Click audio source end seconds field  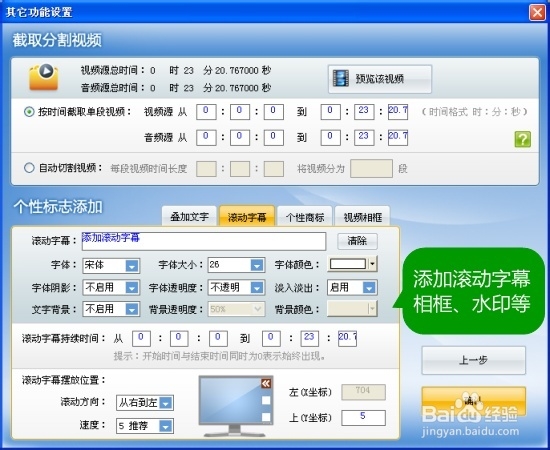pos(398,137)
